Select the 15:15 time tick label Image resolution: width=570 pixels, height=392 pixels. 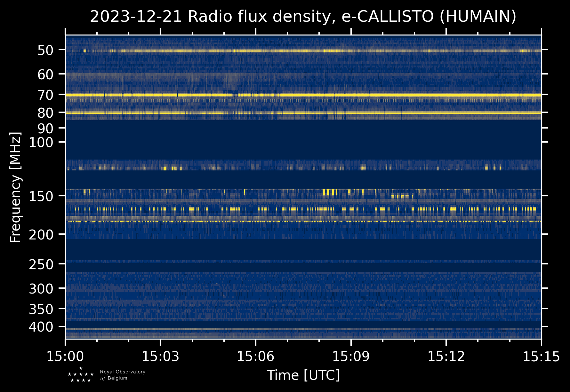tap(541, 356)
